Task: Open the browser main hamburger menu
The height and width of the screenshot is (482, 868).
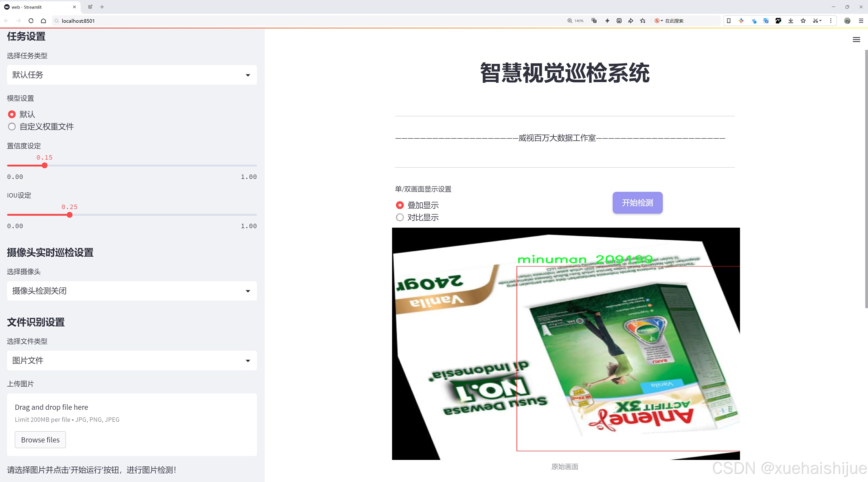Action: pos(861,20)
